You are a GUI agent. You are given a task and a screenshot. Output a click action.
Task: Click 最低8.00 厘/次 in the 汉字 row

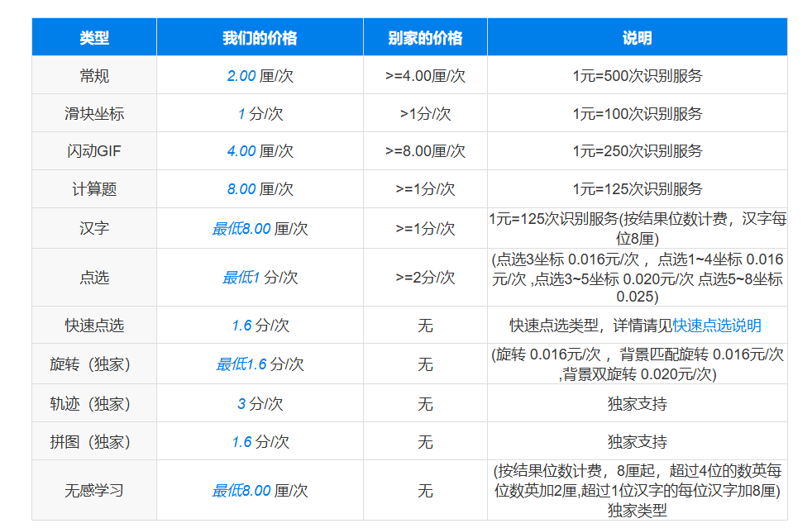pyautogui.click(x=260, y=228)
